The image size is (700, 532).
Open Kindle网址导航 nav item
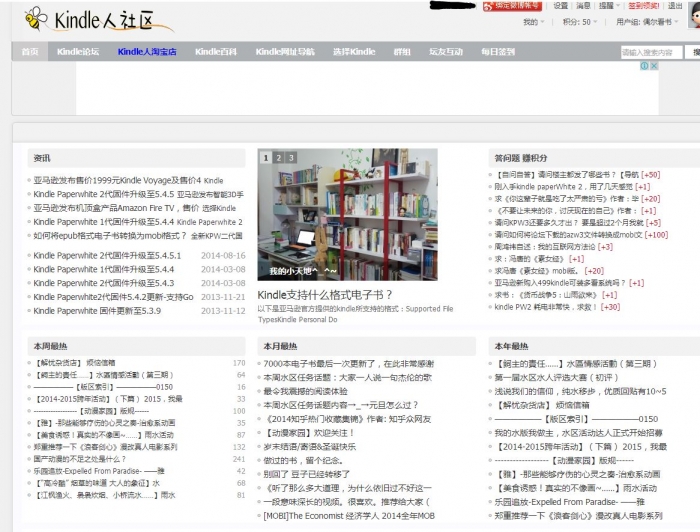pyautogui.click(x=285, y=52)
